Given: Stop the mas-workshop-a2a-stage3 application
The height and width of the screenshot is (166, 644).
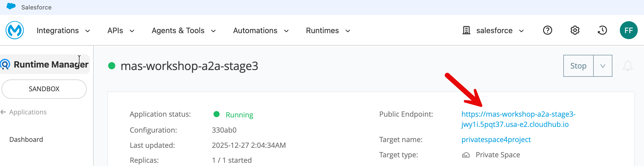Looking at the screenshot, I should [578, 66].
